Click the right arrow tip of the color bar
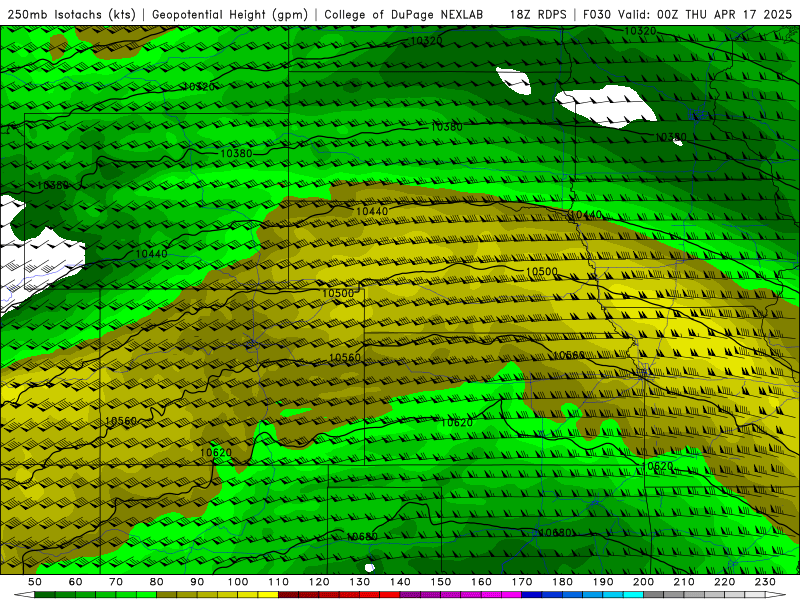This screenshot has height=600, width=800. pyautogui.click(x=776, y=595)
